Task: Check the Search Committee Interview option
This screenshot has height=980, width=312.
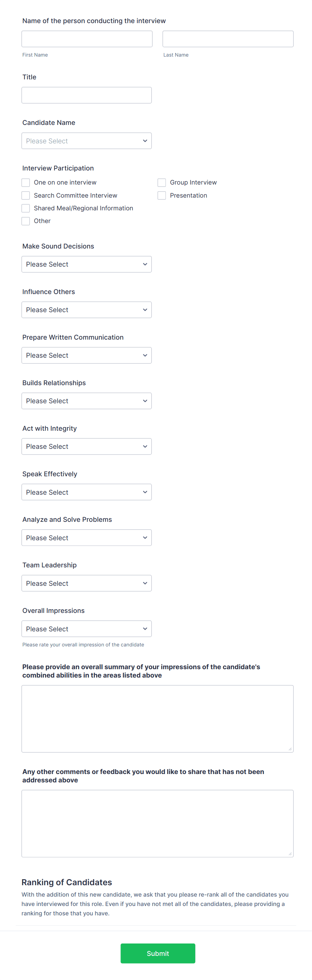Action: coord(25,195)
